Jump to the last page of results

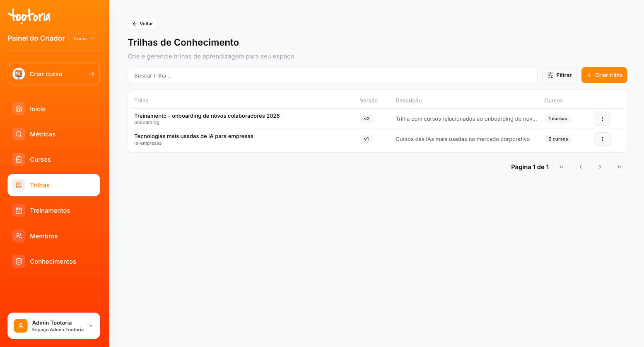click(x=619, y=167)
